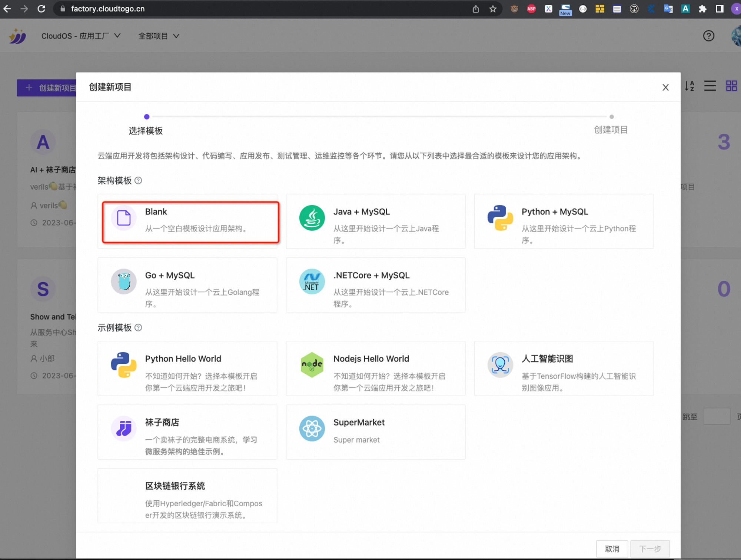Toggle grid view for project list
This screenshot has height=560, width=741.
pyautogui.click(x=731, y=86)
